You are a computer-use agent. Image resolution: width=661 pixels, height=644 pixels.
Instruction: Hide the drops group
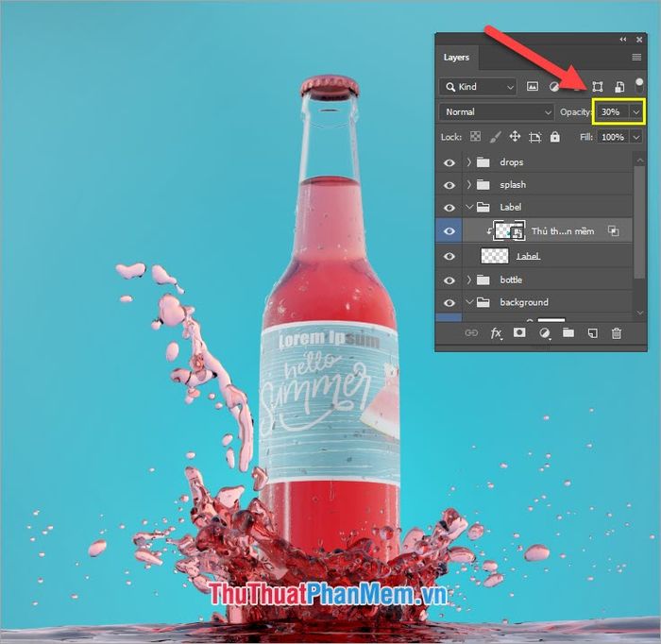point(449,162)
